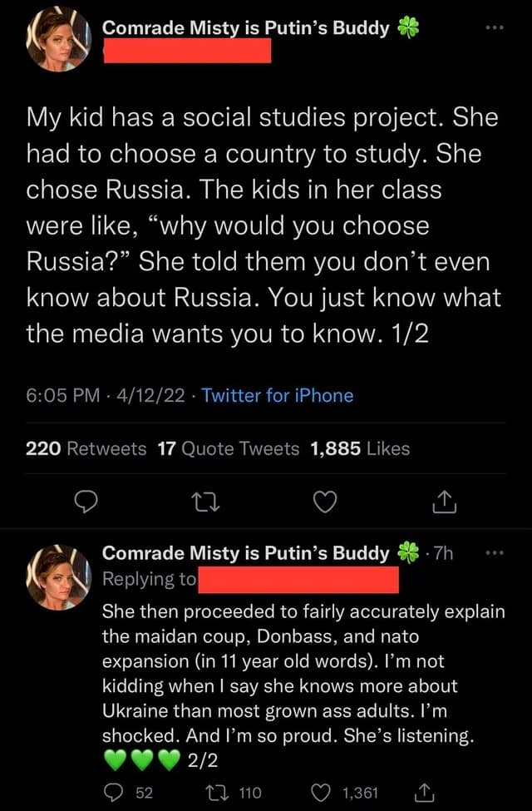
Task: Like the reply with 1,361 likes
Action: pyautogui.click(x=317, y=789)
